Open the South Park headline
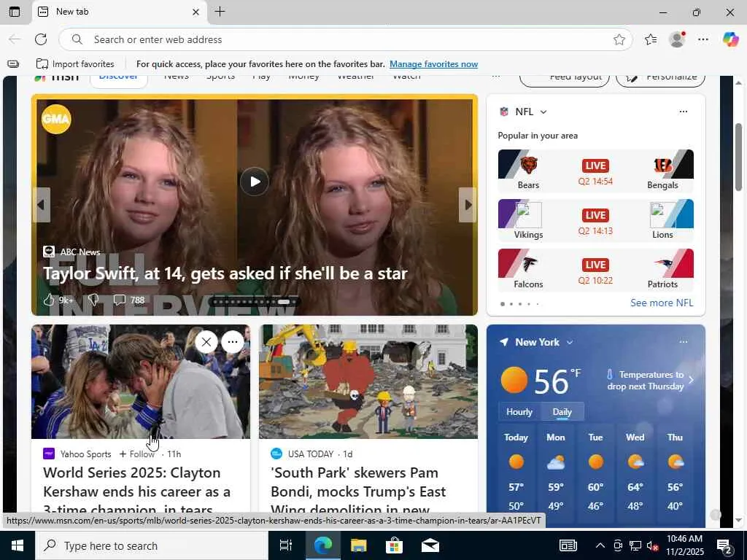 [358, 491]
